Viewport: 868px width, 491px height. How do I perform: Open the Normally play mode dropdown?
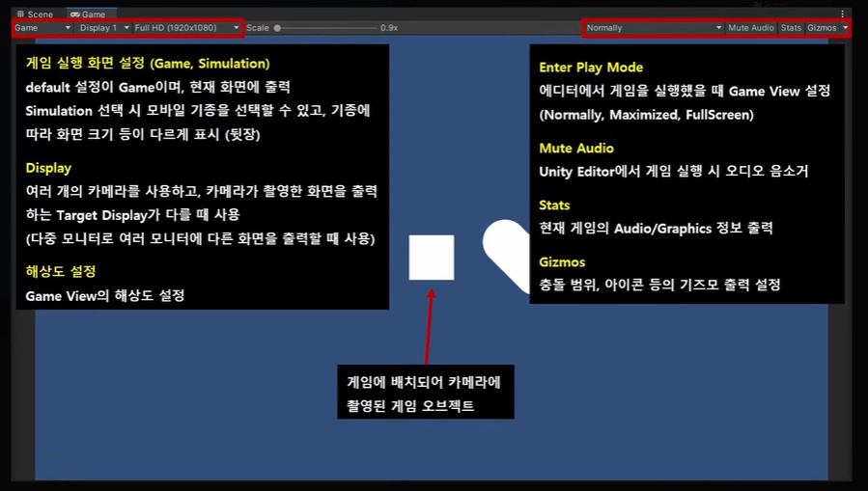(654, 28)
